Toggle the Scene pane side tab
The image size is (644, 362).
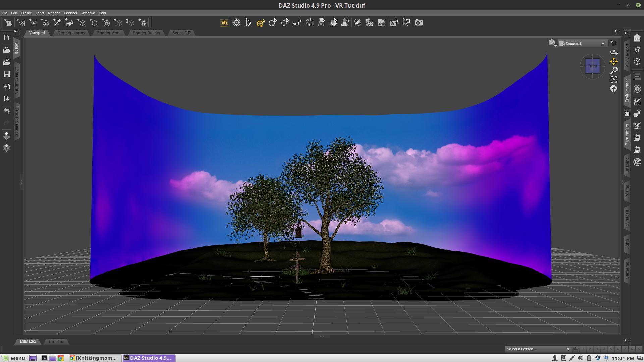click(x=17, y=48)
